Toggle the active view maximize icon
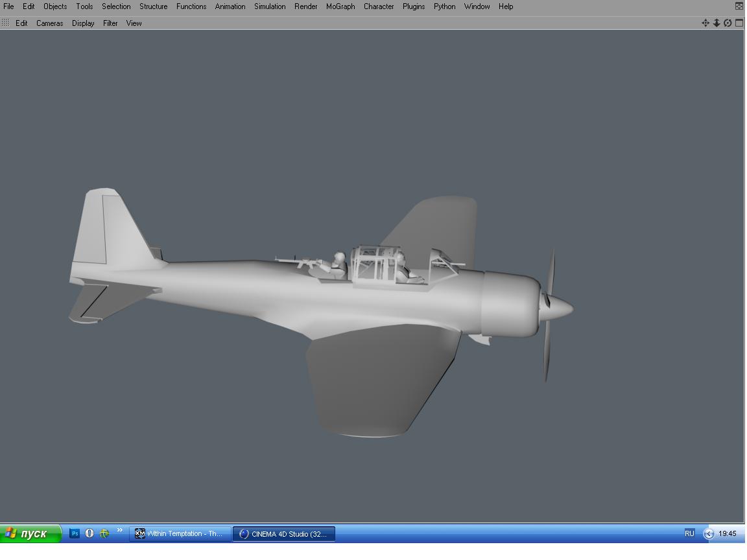Image resolution: width=747 pixels, height=560 pixels. pos(739,23)
